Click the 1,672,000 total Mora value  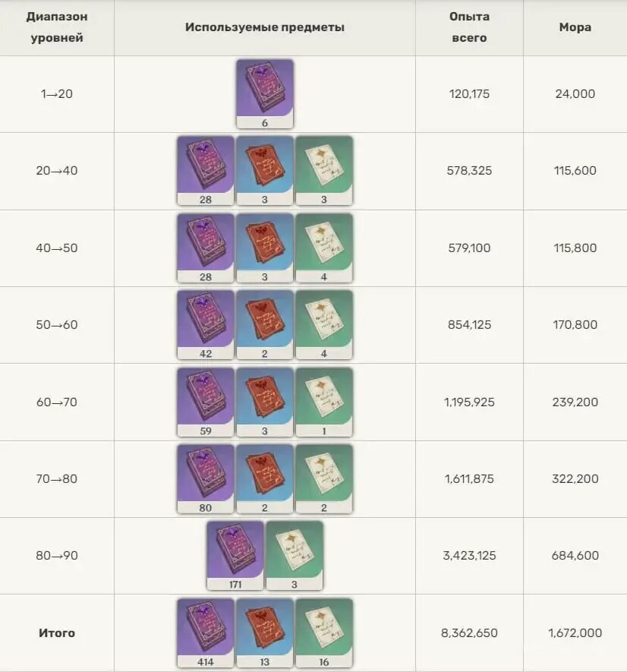coord(575,633)
